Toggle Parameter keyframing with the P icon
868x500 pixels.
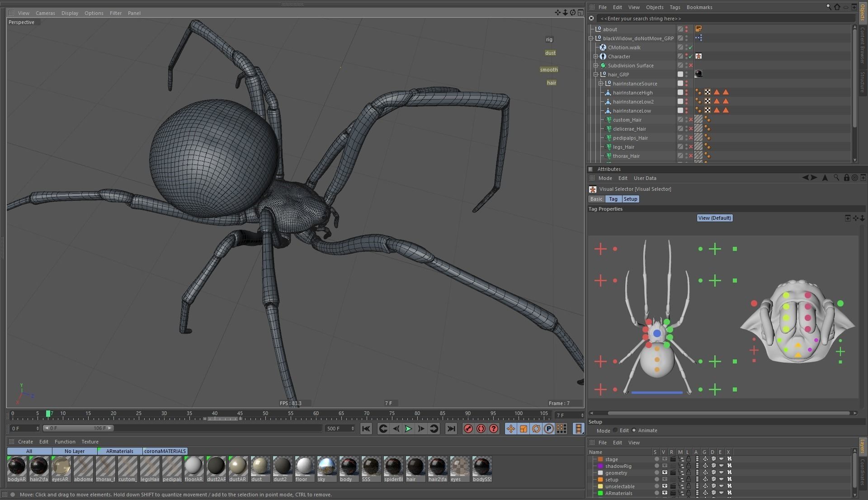(549, 429)
